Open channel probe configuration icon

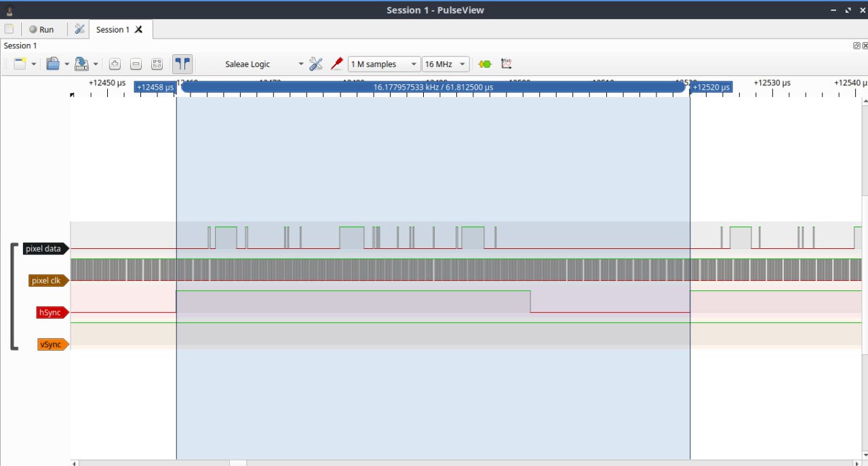click(x=336, y=64)
